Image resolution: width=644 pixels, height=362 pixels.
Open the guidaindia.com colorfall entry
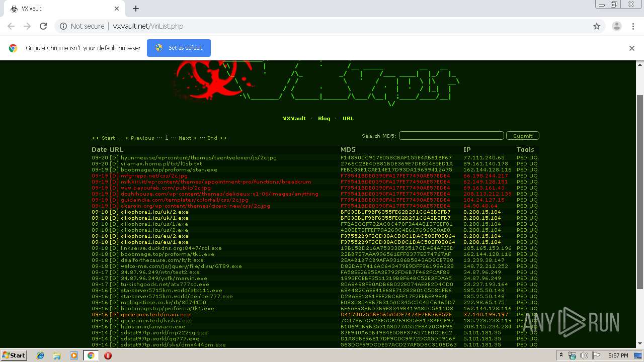pos(185,200)
